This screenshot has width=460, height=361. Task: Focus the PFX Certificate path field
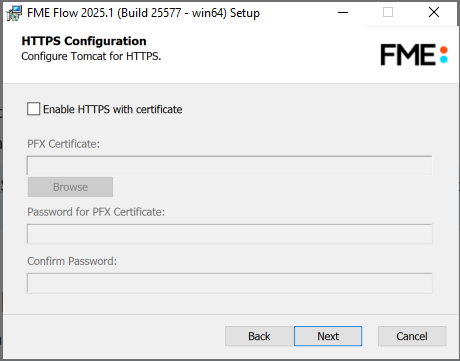[230, 165]
